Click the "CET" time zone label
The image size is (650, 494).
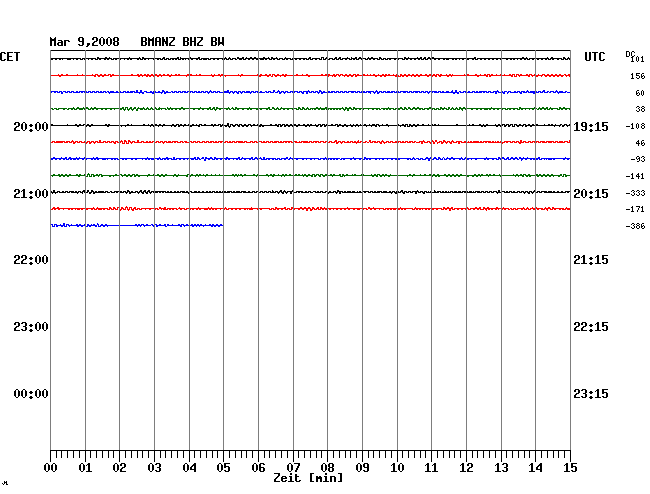pyautogui.click(x=10, y=57)
